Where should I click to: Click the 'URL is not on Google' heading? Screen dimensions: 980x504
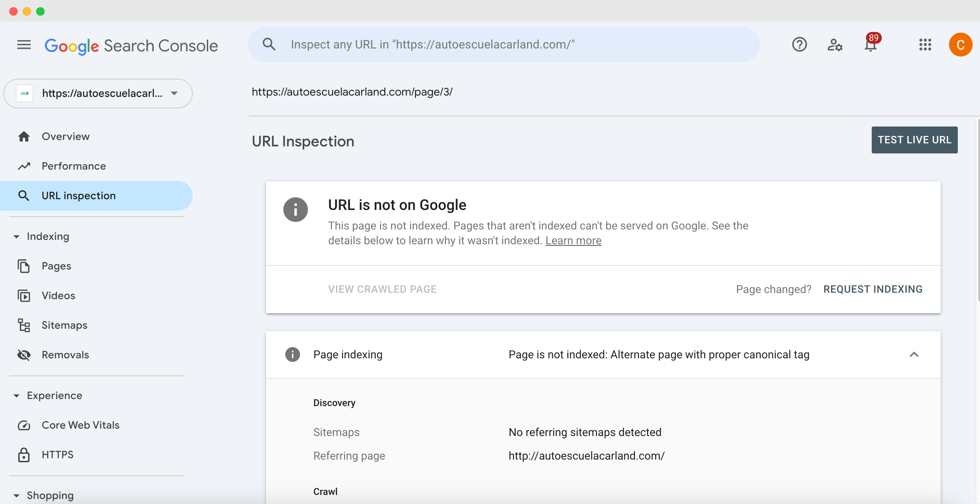(397, 205)
